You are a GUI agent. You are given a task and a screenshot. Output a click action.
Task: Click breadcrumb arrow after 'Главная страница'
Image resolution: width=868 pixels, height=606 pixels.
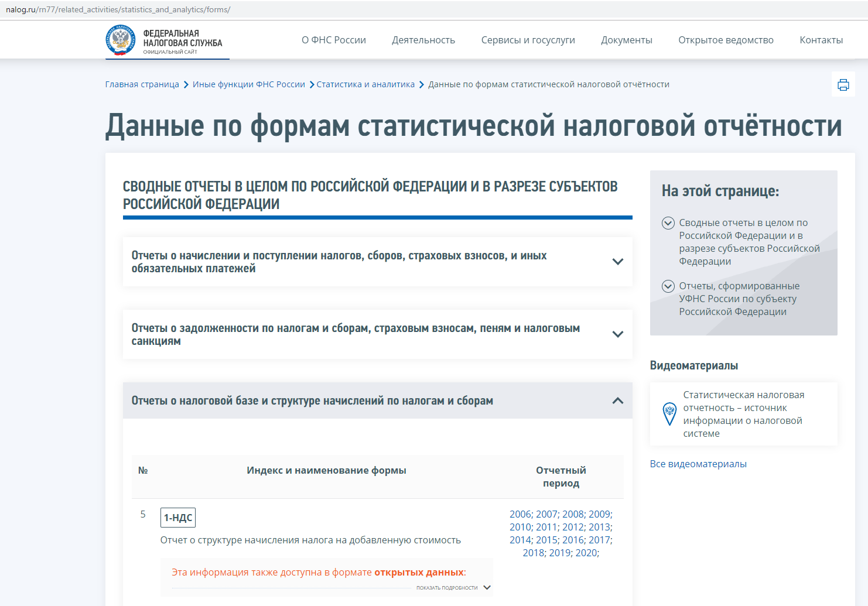click(x=186, y=85)
